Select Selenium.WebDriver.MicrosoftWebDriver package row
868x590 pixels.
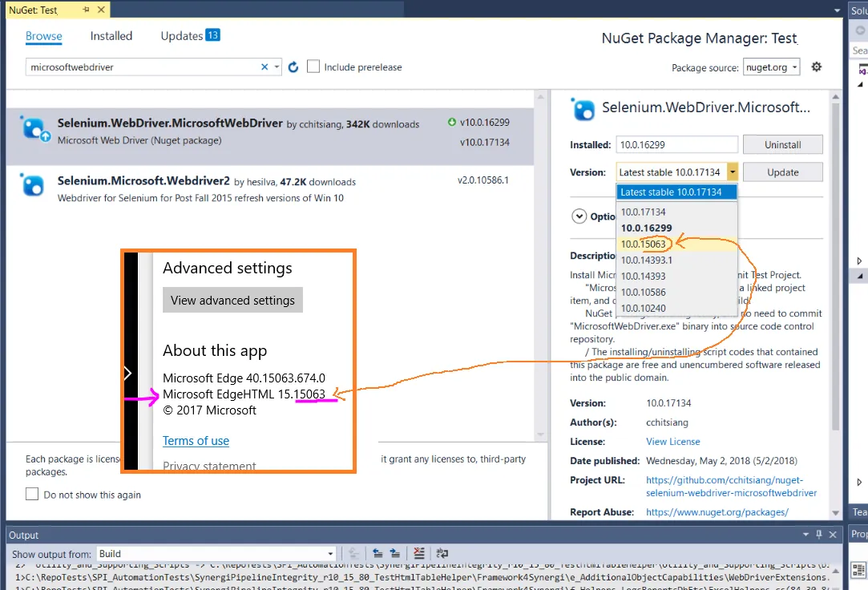tap(270, 136)
